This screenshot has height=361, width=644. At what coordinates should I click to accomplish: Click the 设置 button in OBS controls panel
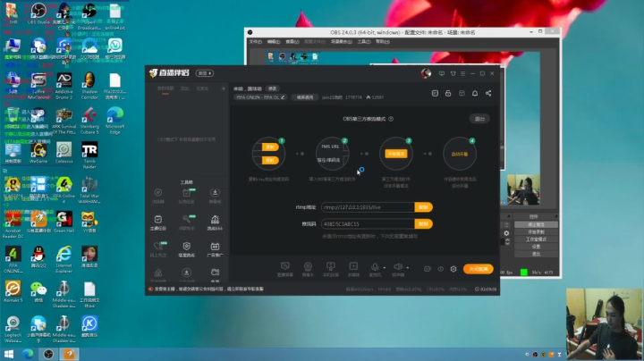click(536, 247)
